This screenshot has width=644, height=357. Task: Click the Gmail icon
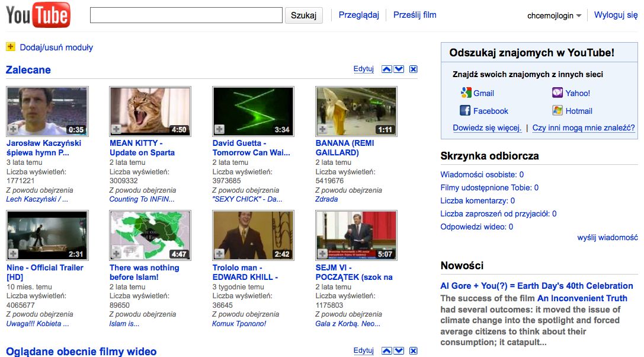(x=465, y=93)
